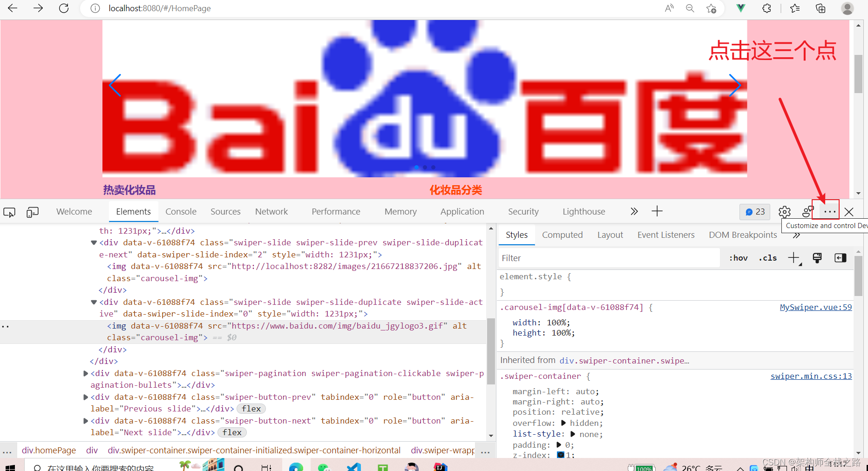The image size is (868, 471).
Task: Open the Collections icon in browser toolbar
Action: click(821, 8)
